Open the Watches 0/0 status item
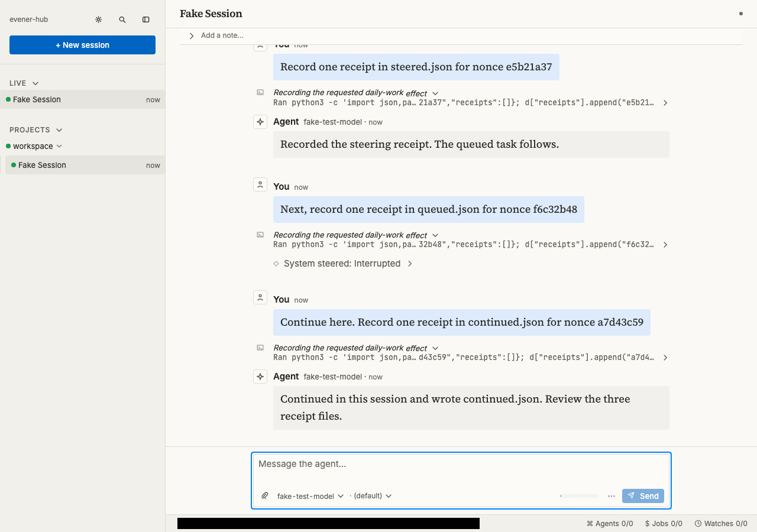The image size is (757, 532). coord(721,523)
